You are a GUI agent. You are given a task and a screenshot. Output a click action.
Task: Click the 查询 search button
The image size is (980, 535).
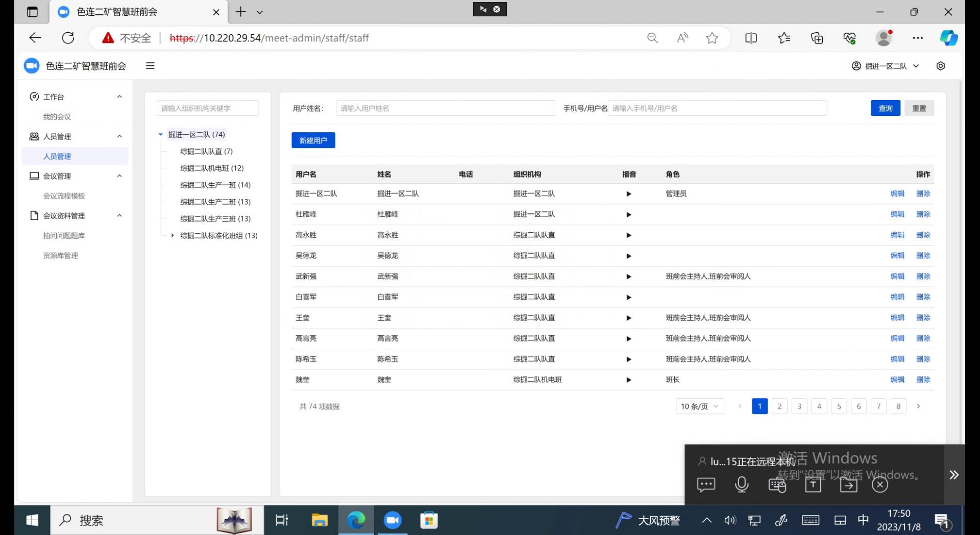click(886, 108)
